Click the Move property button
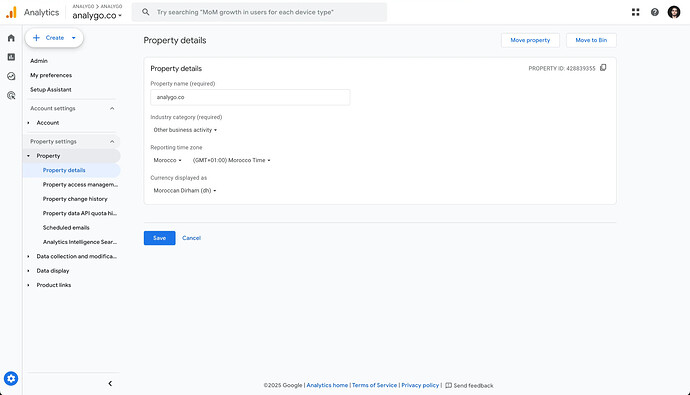 [530, 40]
